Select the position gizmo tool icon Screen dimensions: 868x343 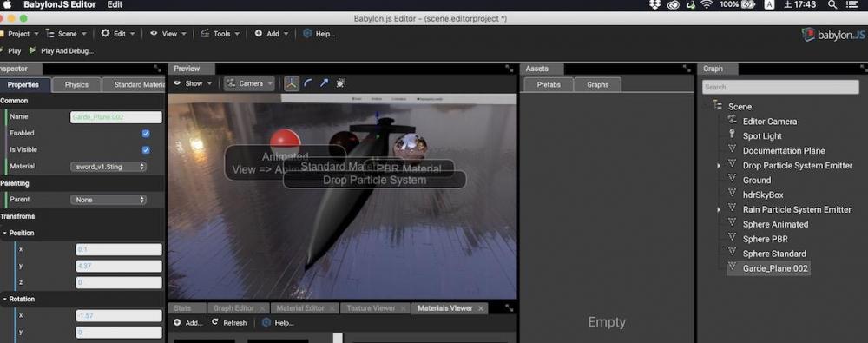(x=292, y=83)
